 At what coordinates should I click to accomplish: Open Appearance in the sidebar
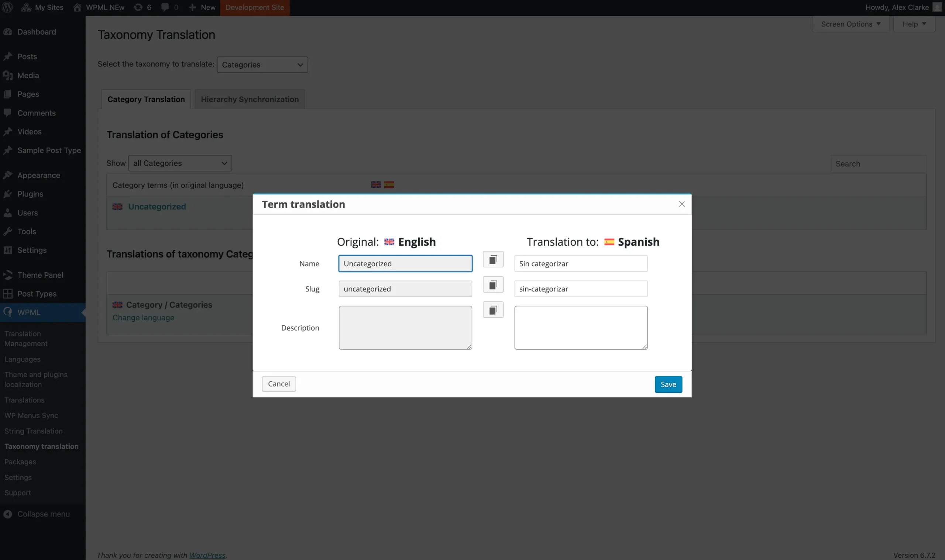[43, 176]
